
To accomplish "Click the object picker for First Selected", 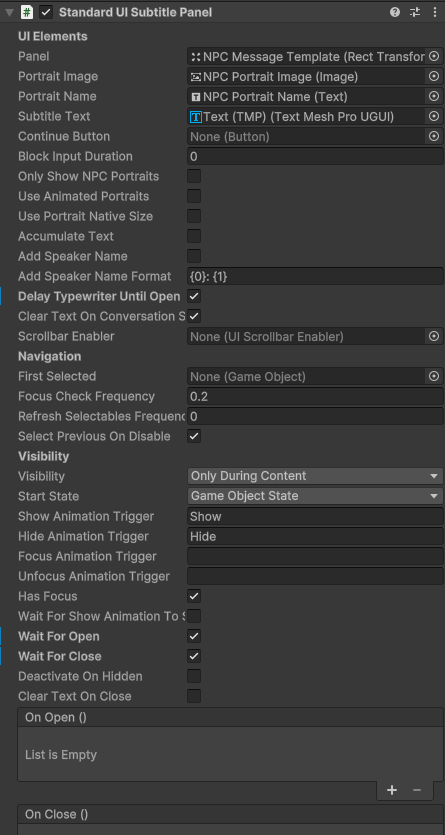I will coord(434,376).
